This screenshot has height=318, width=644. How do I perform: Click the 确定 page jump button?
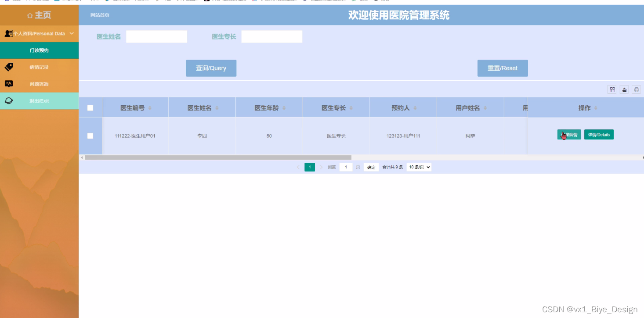371,167
